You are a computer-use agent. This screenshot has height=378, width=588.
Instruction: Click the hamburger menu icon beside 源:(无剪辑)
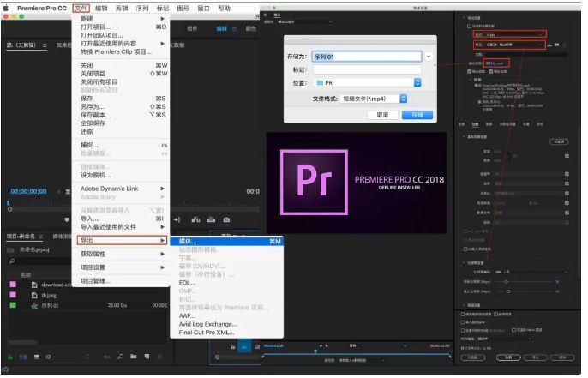(45, 45)
